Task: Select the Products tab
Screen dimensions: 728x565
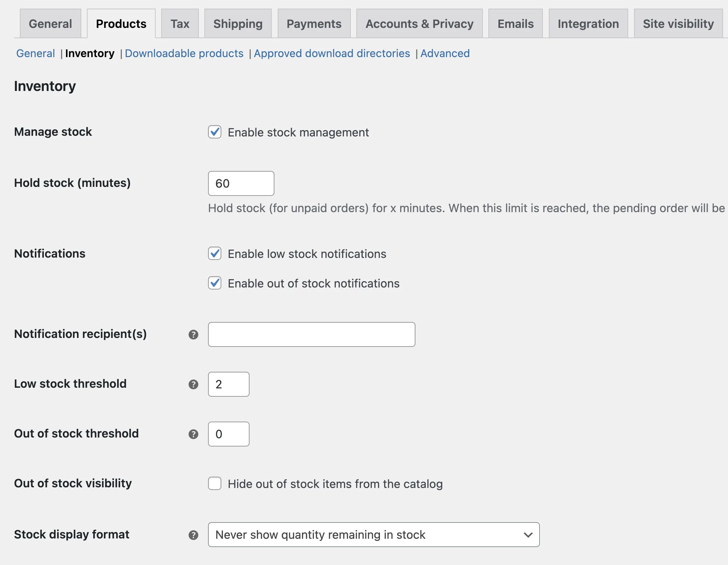Action: pyautogui.click(x=121, y=24)
